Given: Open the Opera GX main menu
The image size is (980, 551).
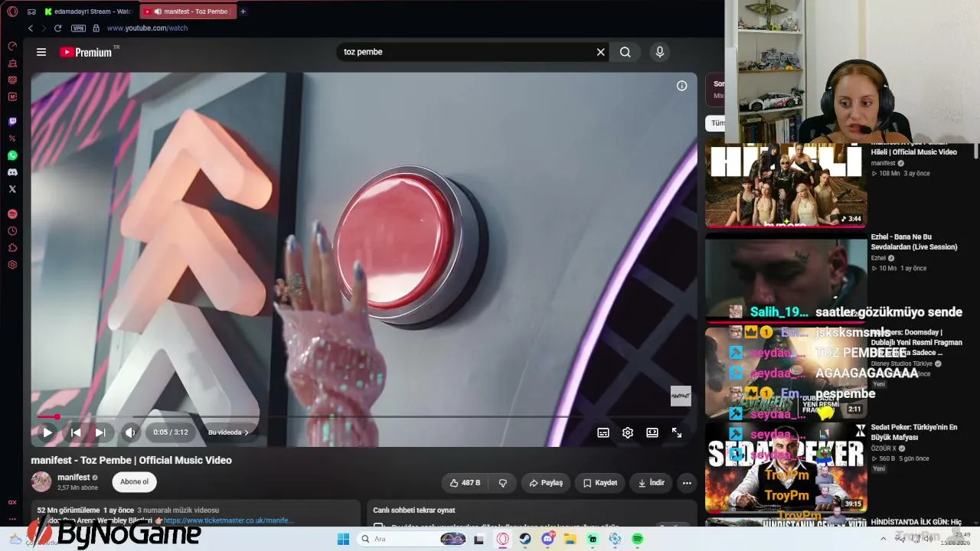Looking at the screenshot, I should [12, 11].
